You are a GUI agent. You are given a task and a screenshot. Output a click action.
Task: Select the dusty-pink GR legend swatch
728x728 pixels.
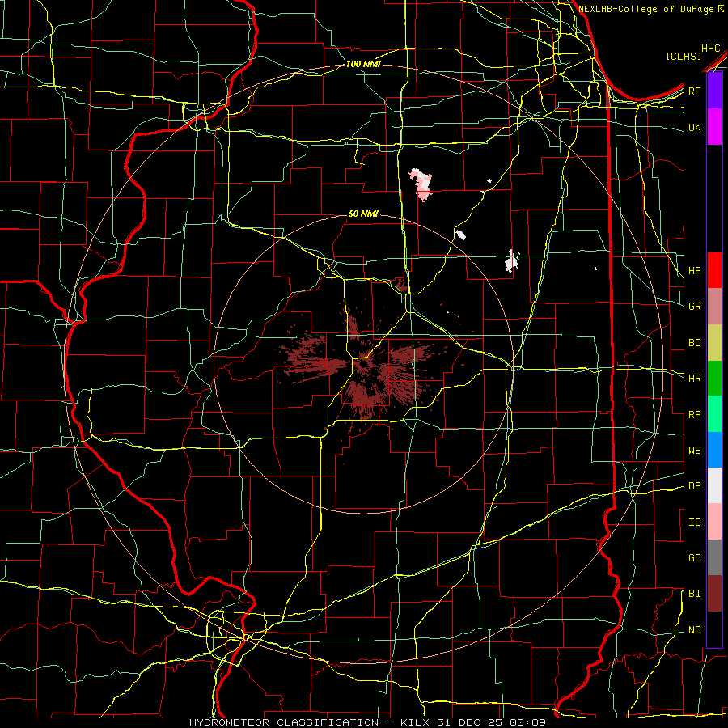coord(714,307)
